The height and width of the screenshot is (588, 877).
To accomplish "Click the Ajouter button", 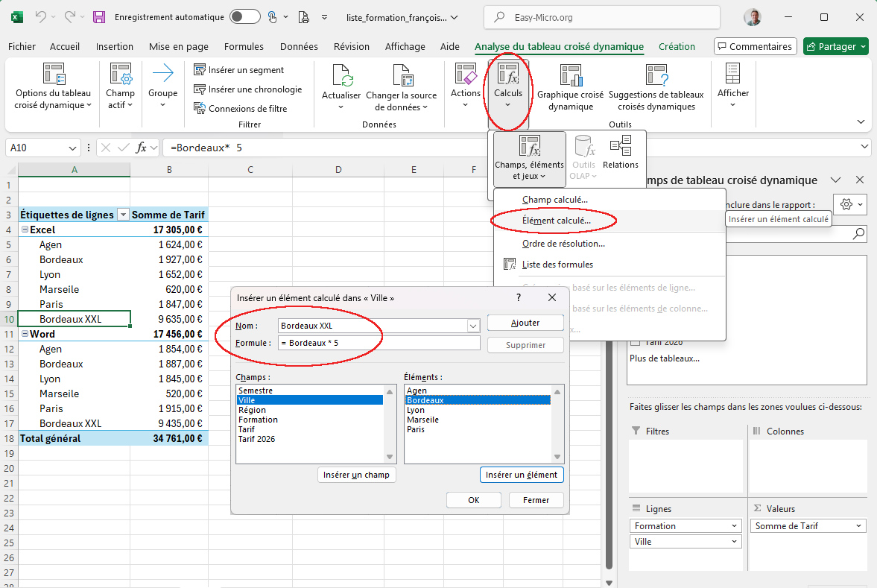I will coord(525,323).
